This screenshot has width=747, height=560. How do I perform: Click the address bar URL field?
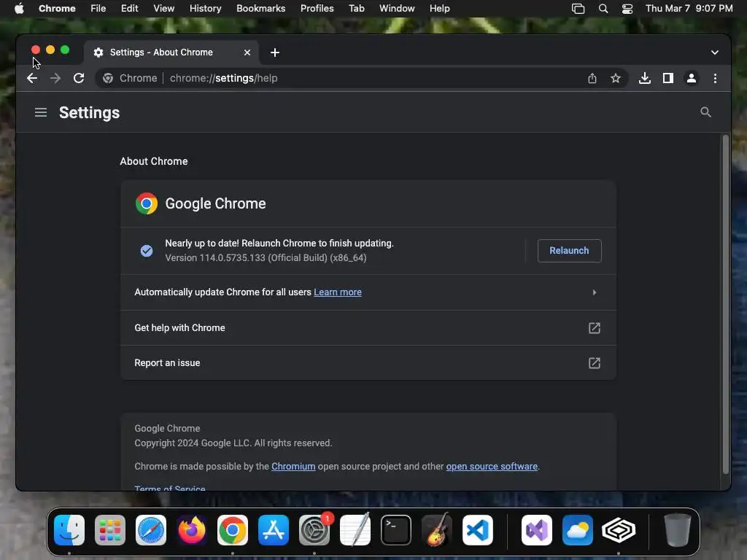[362, 78]
